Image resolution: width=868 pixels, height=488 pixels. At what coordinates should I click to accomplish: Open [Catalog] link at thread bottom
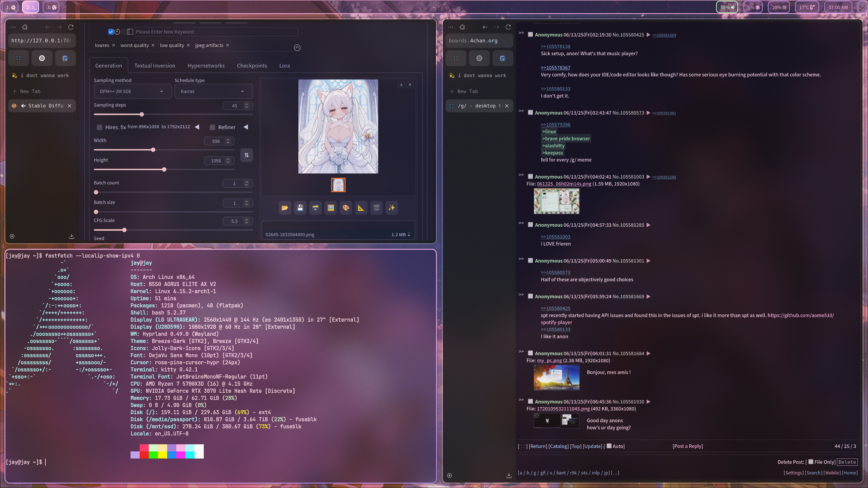(x=558, y=446)
